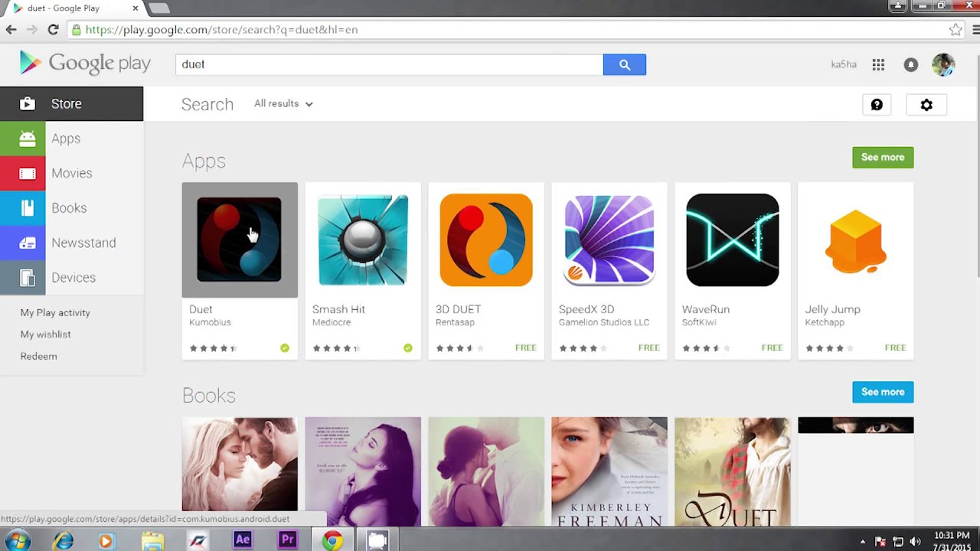Click FREE price on Jelly Jump

click(x=896, y=347)
